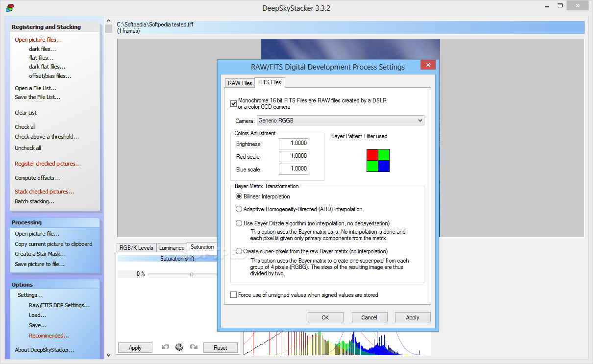Open Settings... under Options

pyautogui.click(x=30, y=295)
